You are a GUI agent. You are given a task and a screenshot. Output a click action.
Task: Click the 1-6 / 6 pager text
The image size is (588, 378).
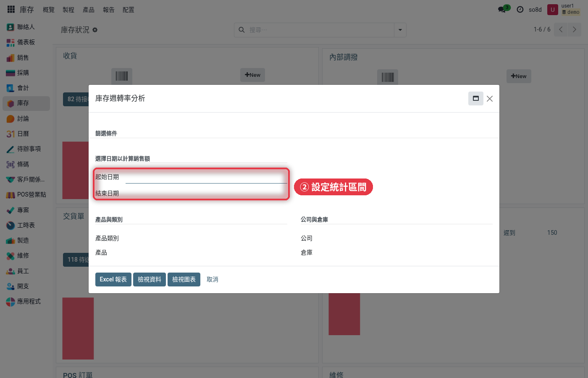click(542, 29)
